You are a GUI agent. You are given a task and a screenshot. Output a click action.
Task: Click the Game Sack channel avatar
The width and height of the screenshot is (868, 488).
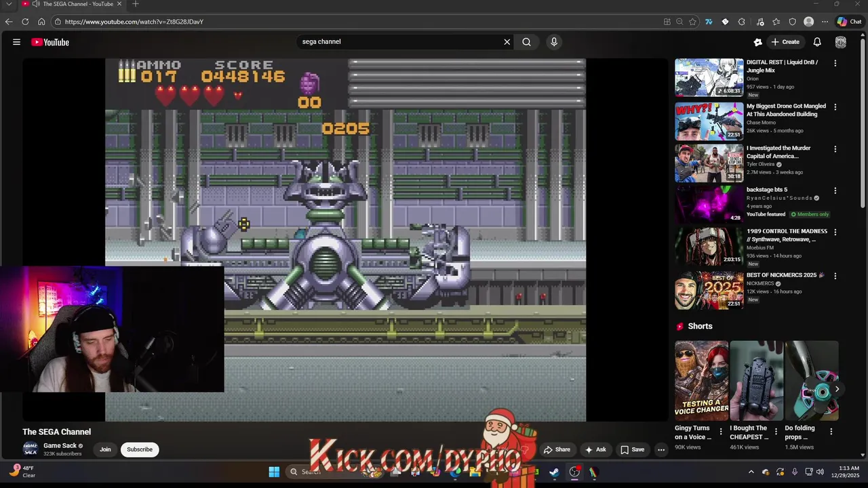tap(31, 449)
